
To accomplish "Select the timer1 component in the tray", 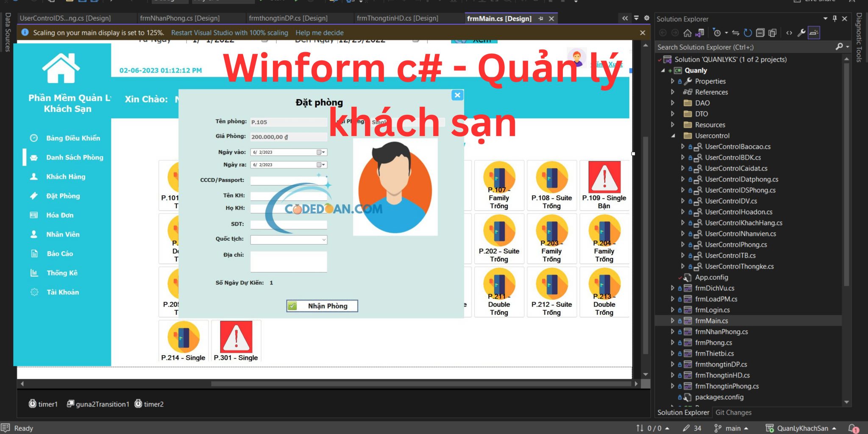I will [43, 404].
